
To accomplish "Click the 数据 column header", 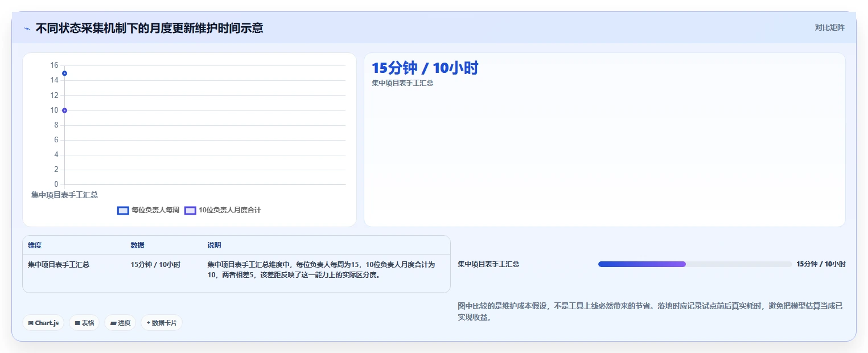I will [137, 245].
